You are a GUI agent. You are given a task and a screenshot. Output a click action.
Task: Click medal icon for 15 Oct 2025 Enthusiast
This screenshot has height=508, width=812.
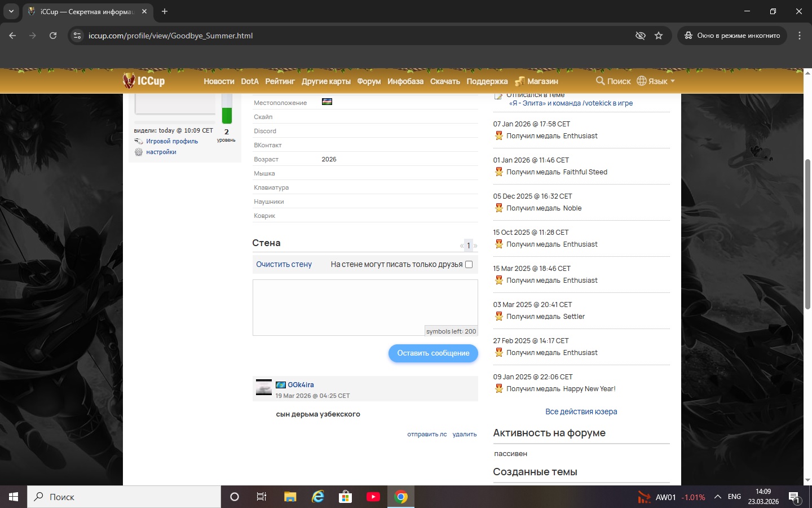499,244
